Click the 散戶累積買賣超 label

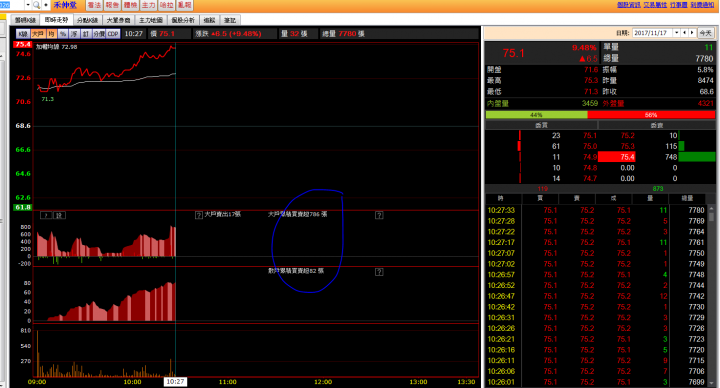pyautogui.click(x=296, y=271)
